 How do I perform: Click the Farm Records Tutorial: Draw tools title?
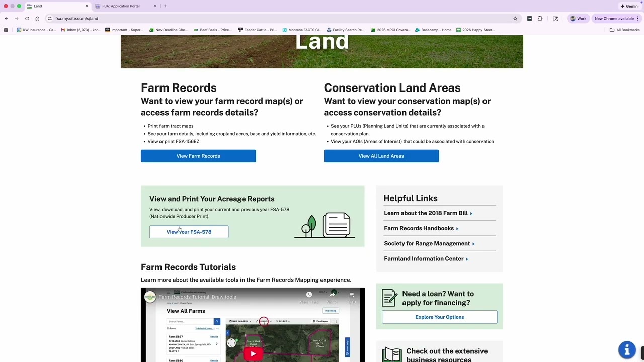tap(197, 297)
